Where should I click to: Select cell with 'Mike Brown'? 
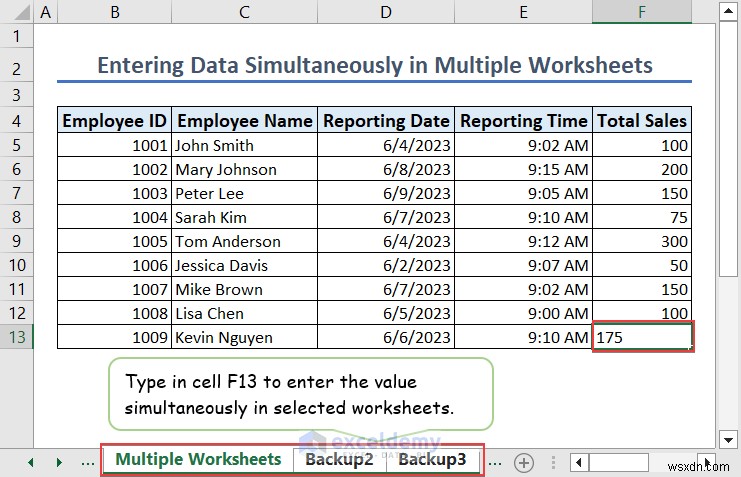pos(244,289)
